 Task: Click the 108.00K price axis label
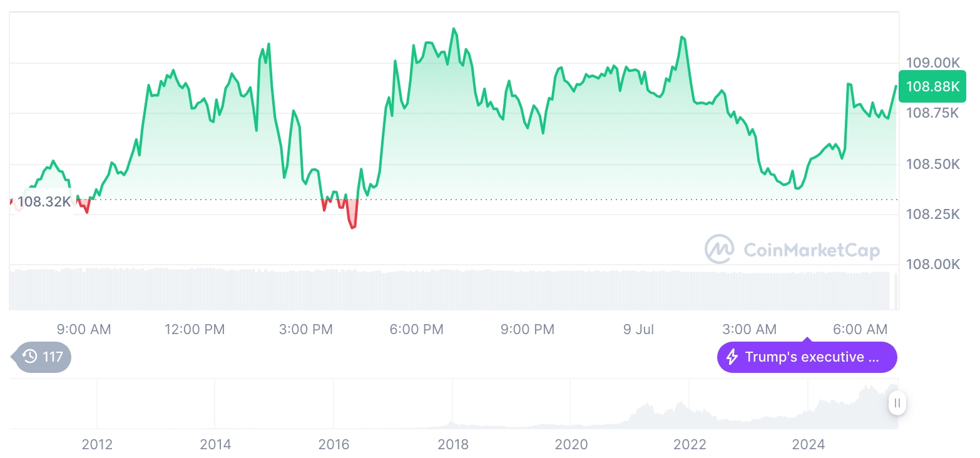tap(932, 264)
